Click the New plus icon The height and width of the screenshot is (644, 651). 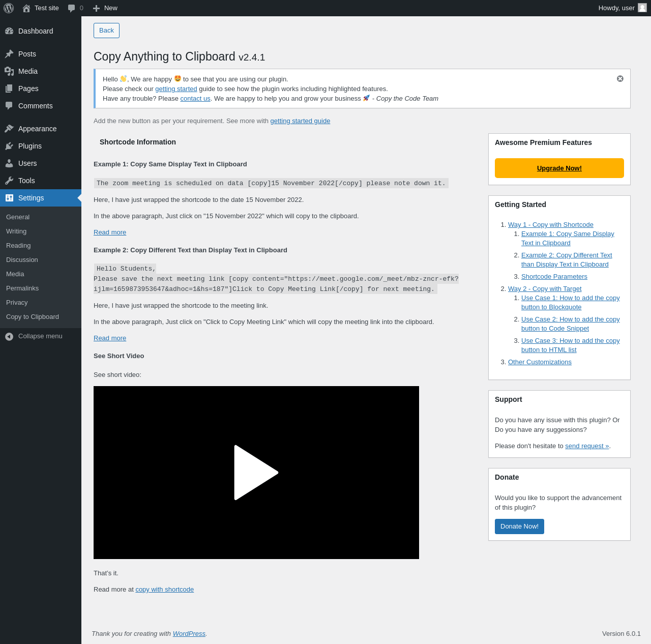click(96, 8)
